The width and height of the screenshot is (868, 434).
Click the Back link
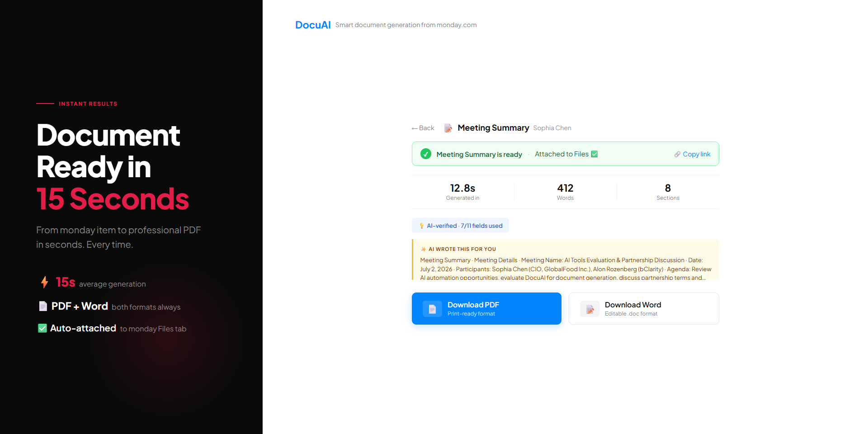click(423, 128)
